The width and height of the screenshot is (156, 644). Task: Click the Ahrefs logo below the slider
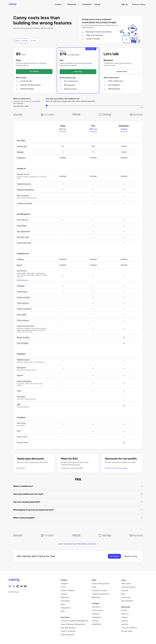pos(18,114)
